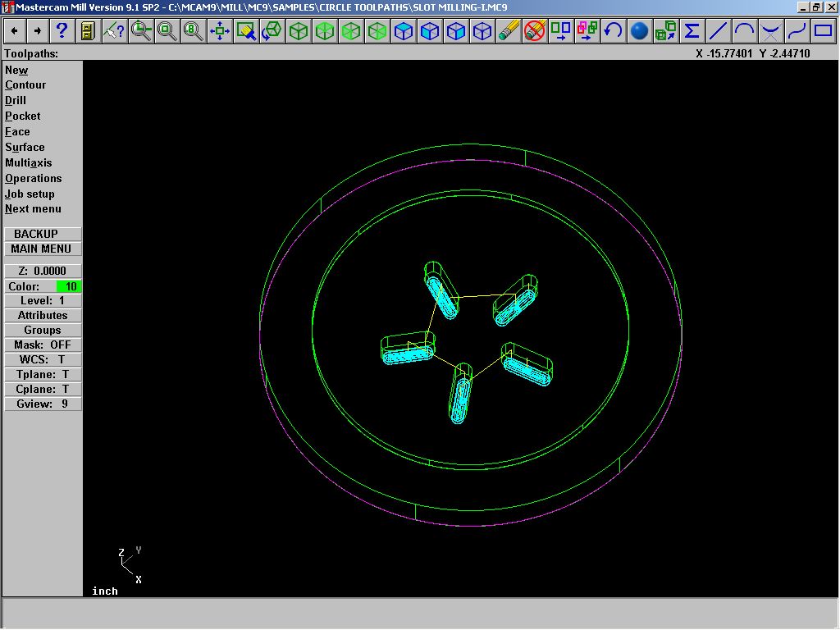
Task: Select the Create line tool icon
Action: tap(719, 31)
